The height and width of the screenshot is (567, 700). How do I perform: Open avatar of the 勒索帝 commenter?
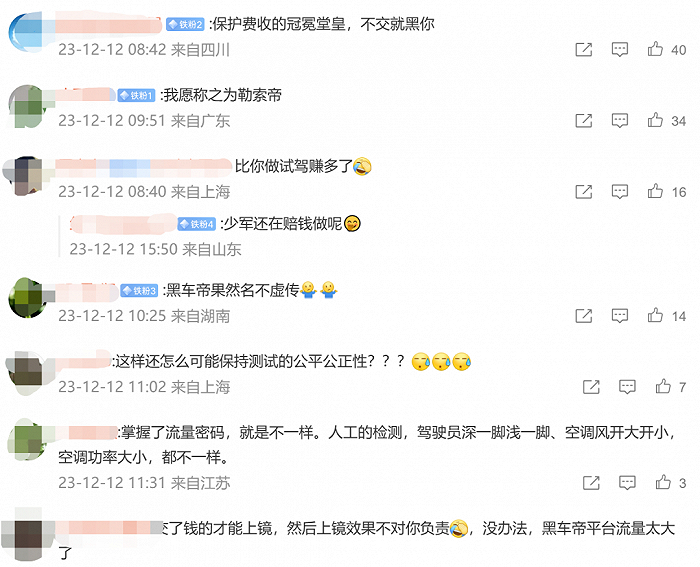click(26, 106)
